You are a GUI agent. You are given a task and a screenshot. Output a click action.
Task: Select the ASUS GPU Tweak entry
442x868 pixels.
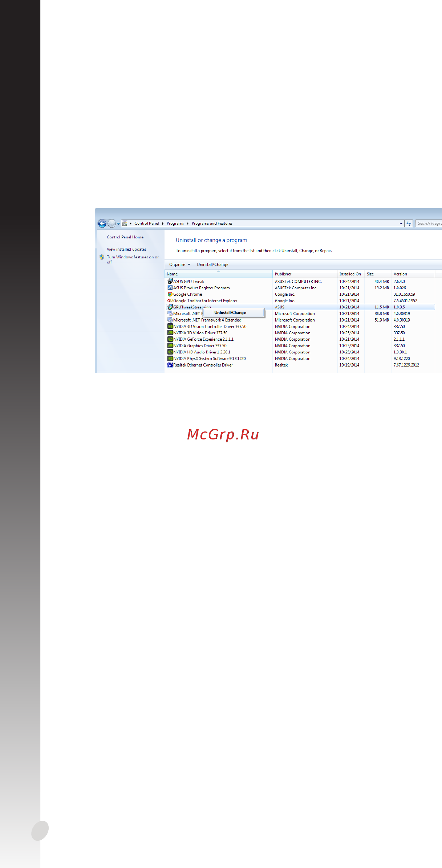coord(300,282)
